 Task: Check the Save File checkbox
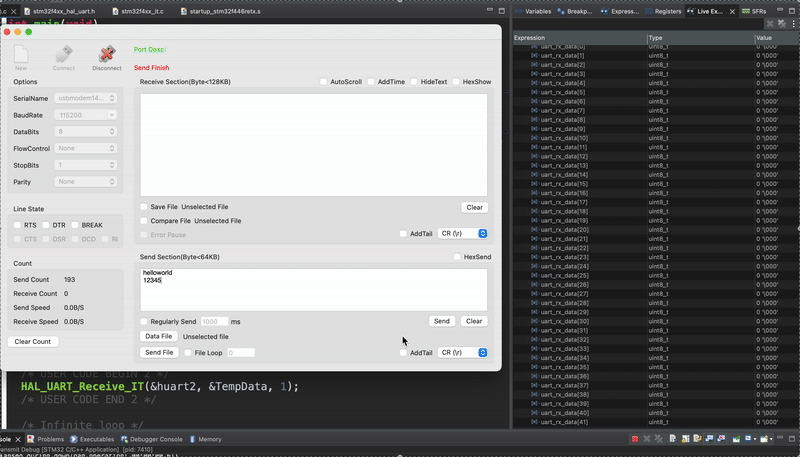pyautogui.click(x=144, y=207)
